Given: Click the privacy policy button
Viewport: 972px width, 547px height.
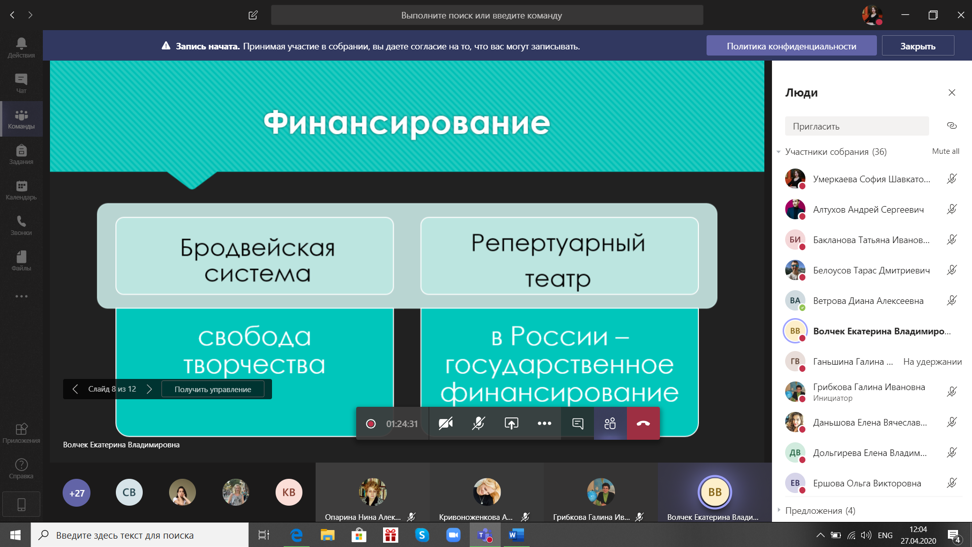Looking at the screenshot, I should 791,46.
